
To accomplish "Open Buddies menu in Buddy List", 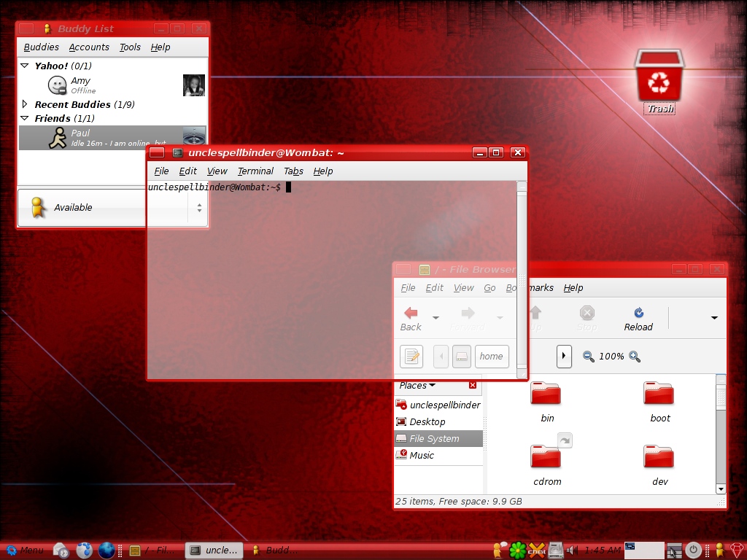I will pos(42,47).
